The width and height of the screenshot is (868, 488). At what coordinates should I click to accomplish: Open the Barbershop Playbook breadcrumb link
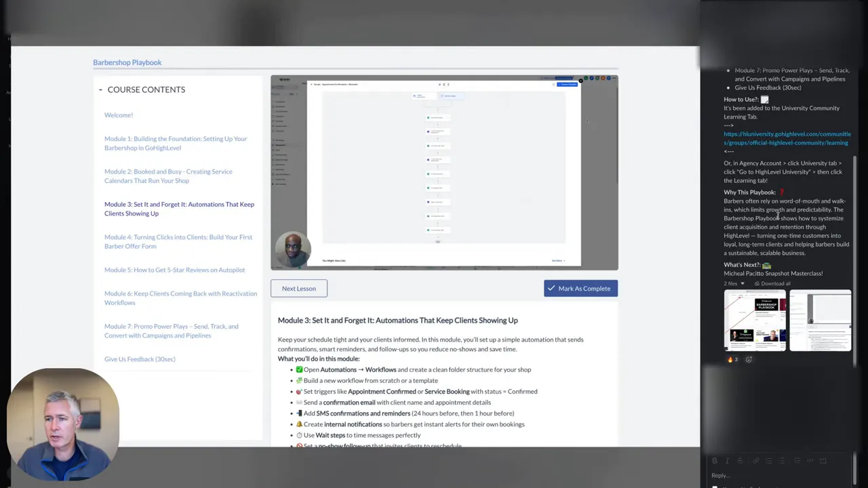pos(127,62)
